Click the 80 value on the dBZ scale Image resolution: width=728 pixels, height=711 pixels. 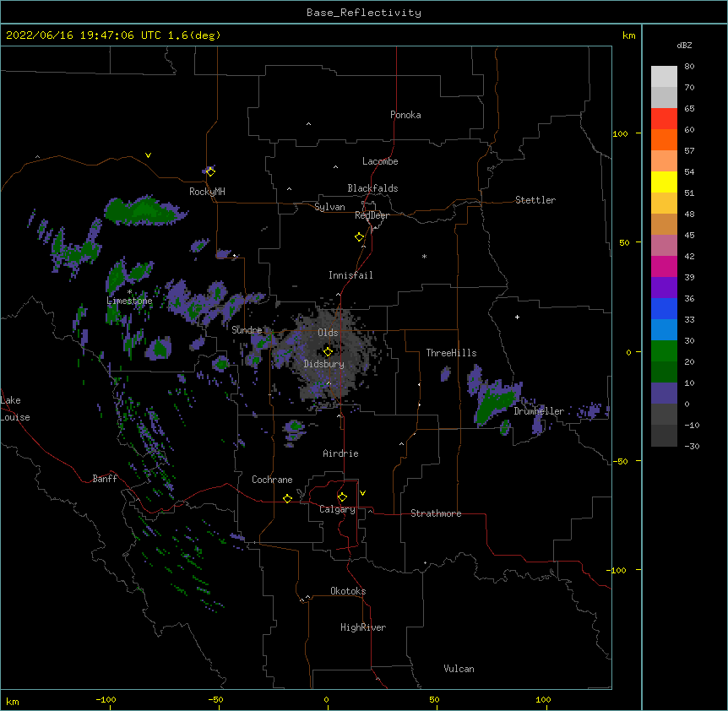tap(689, 67)
